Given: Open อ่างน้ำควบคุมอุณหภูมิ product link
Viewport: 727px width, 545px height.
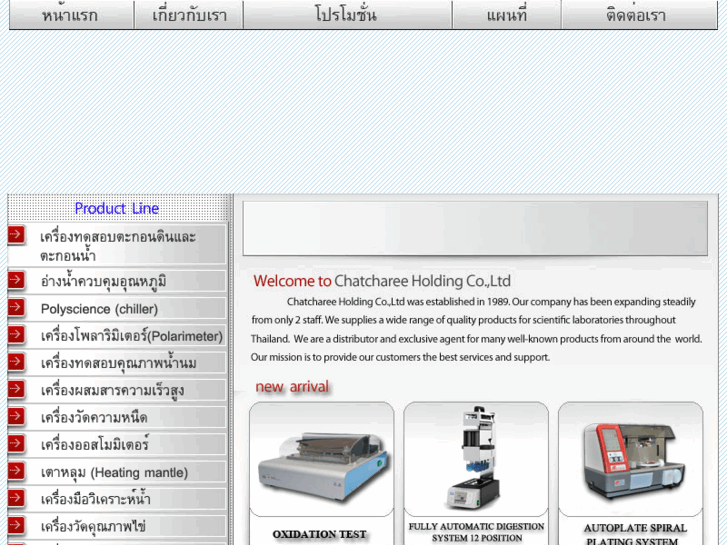Looking at the screenshot, I should [x=103, y=282].
